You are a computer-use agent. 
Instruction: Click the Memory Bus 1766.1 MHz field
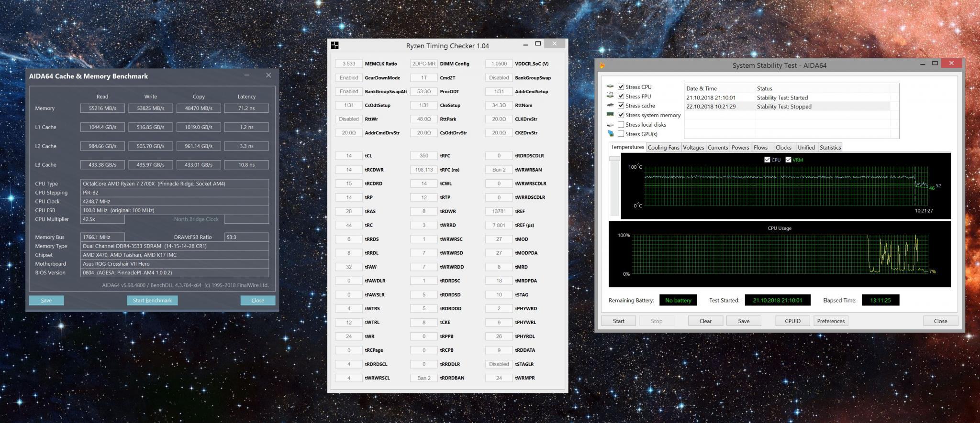click(102, 237)
